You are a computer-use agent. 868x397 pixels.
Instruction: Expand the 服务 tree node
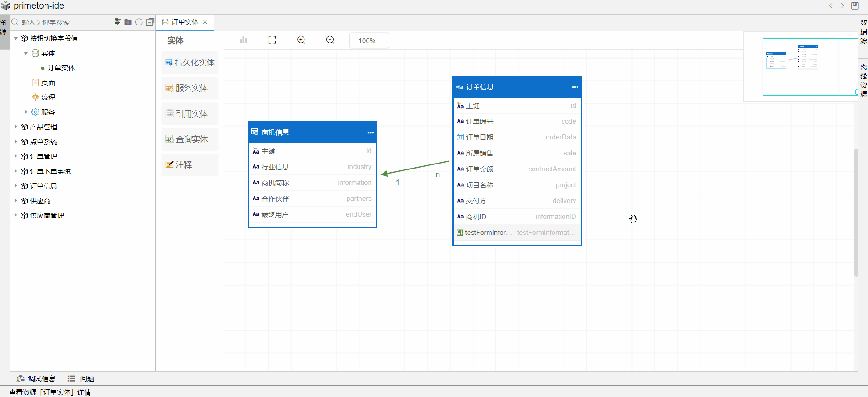(26, 112)
